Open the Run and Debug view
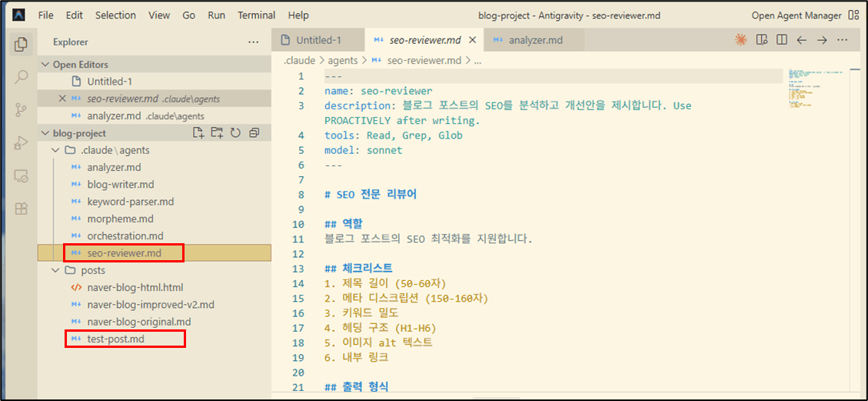 22,142
